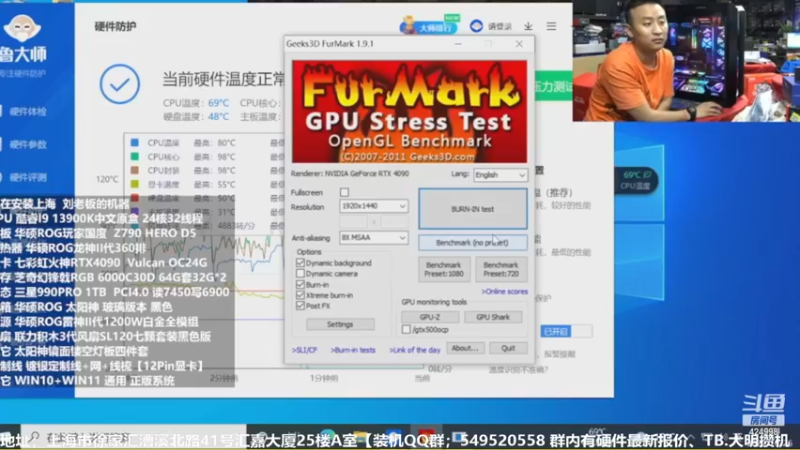Open the Link of the day

[414, 350]
